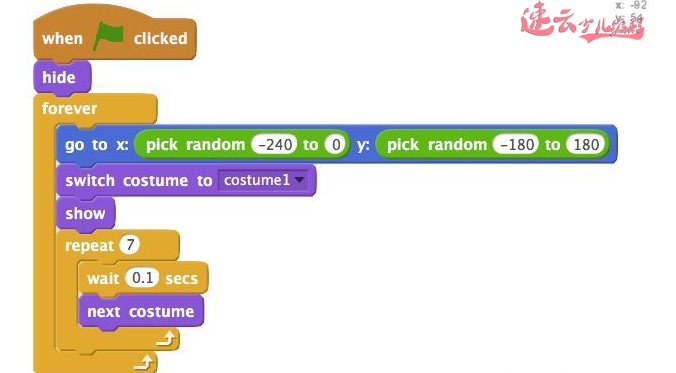Click the show block
Image resolution: width=676 pixels, height=373 pixels.
(x=85, y=213)
